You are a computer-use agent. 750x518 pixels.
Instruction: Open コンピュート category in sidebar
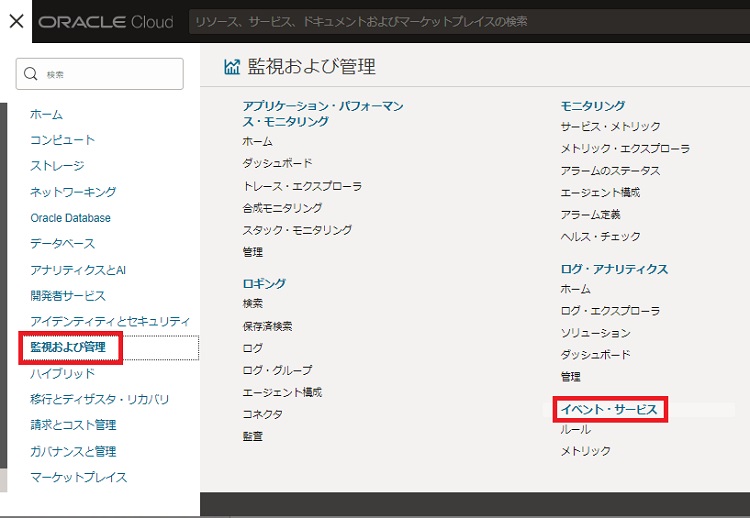[x=63, y=140]
